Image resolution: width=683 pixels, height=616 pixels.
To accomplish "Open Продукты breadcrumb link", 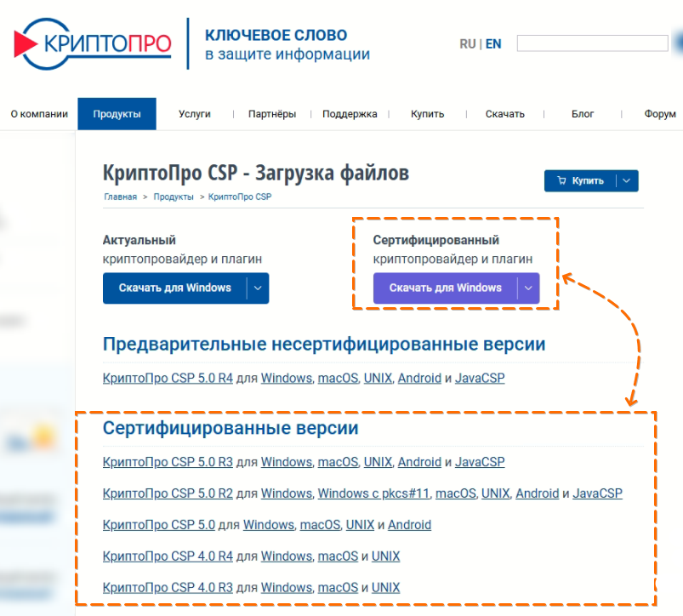I will pos(174,197).
